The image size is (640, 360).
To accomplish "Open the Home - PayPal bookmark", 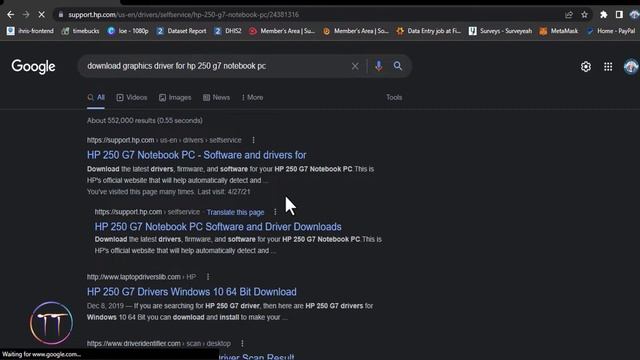I will 611,31.
